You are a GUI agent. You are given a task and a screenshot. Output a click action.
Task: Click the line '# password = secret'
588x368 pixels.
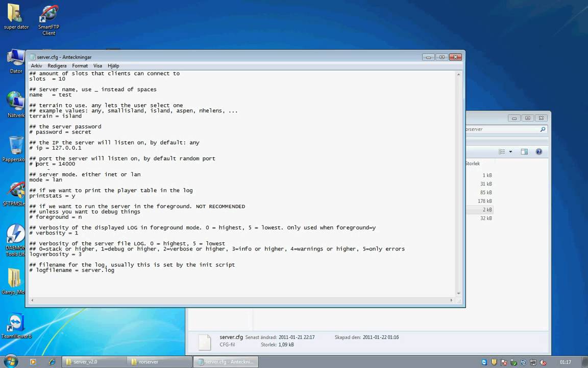pyautogui.click(x=60, y=132)
